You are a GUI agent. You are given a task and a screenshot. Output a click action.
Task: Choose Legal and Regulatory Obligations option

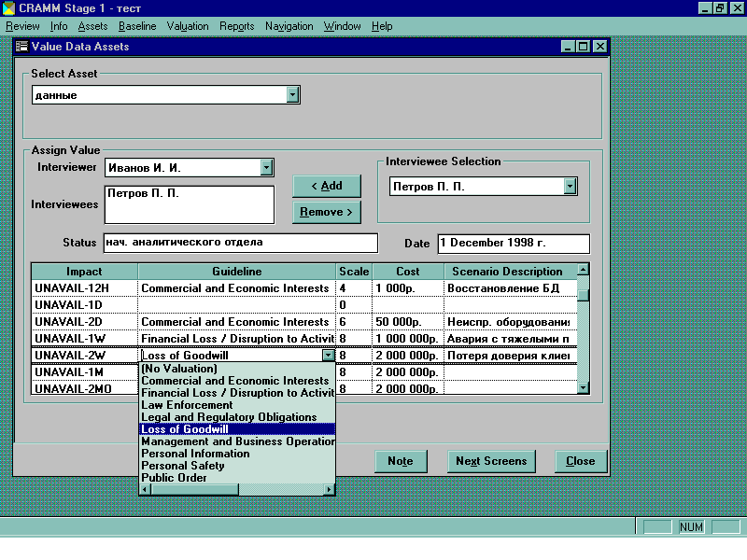tap(237, 417)
